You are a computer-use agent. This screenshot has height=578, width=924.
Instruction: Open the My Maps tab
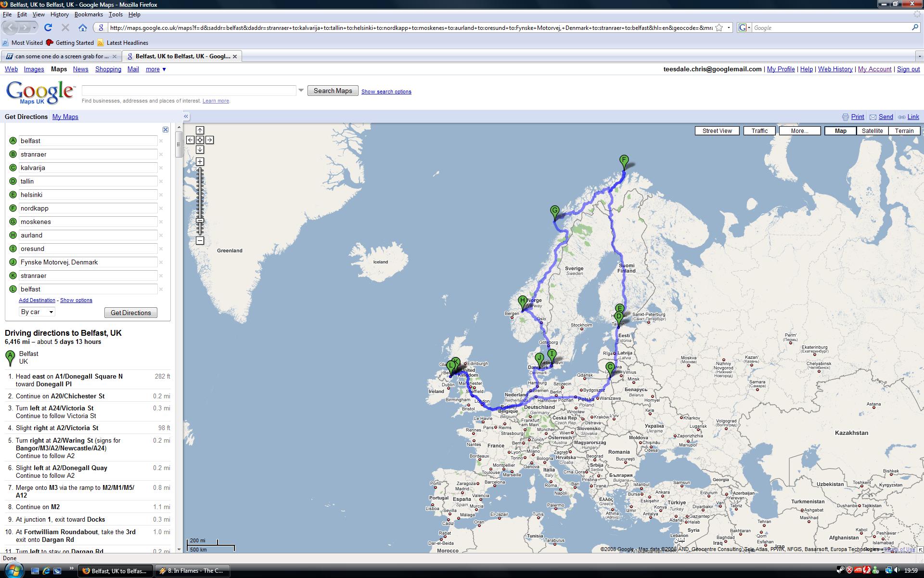(65, 117)
